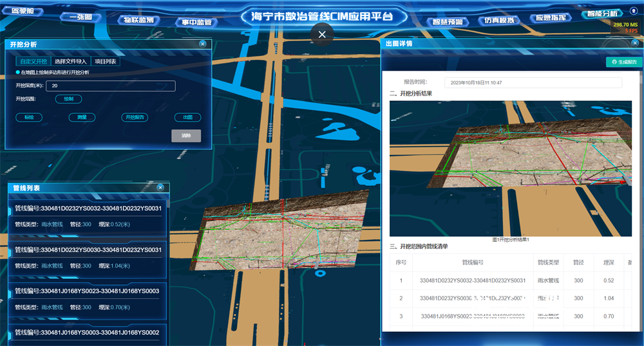This screenshot has height=346, width=644.
Task: Click the 开挖报告 button
Action: [135, 117]
